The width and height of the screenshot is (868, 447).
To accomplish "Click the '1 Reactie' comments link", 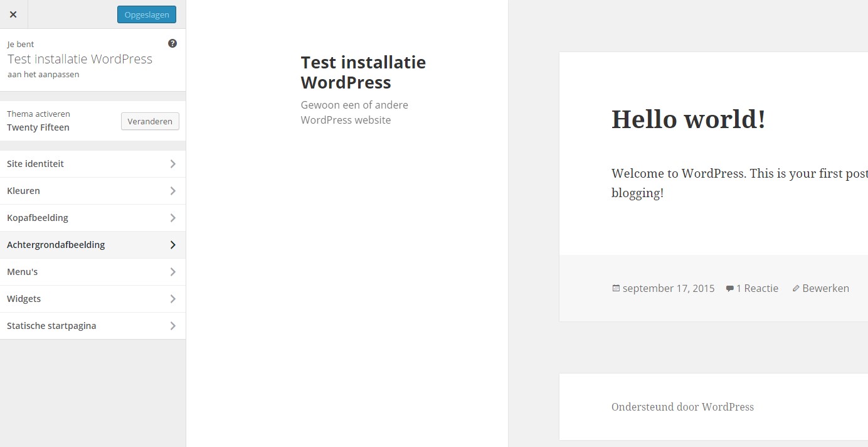I will (x=757, y=288).
